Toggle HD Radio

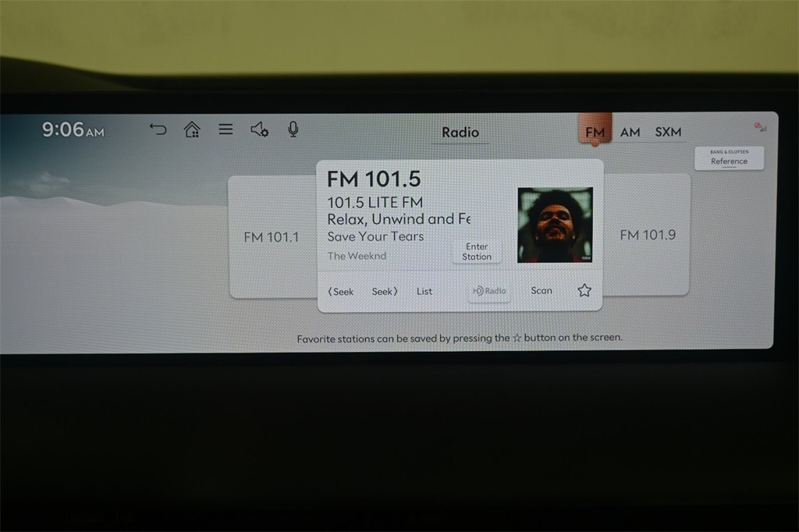[x=489, y=291]
